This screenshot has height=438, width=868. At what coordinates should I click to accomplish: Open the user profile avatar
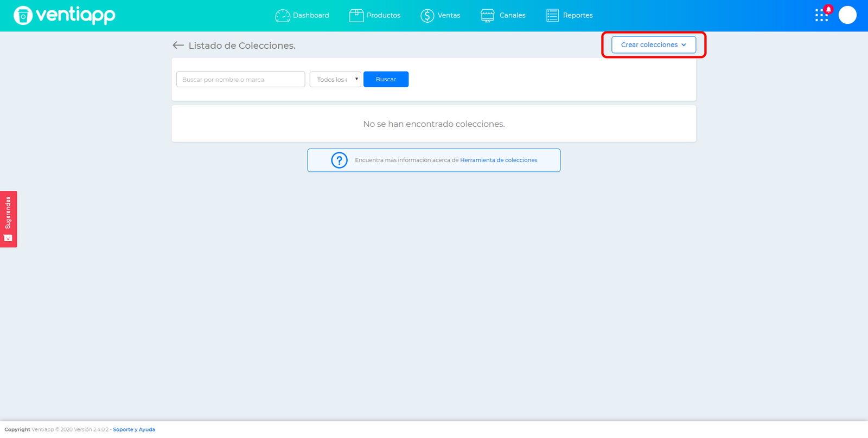[847, 15]
